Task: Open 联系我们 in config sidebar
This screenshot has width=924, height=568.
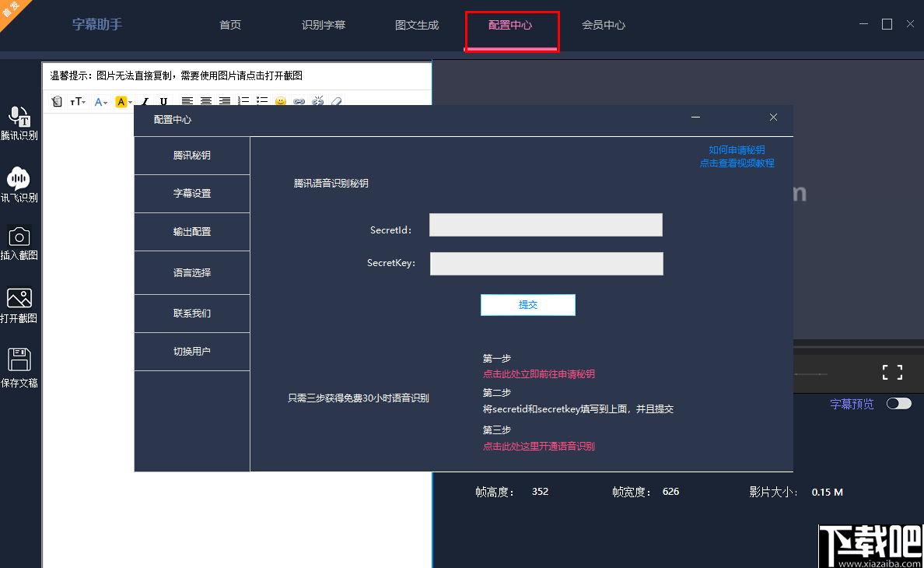Action: click(x=192, y=314)
